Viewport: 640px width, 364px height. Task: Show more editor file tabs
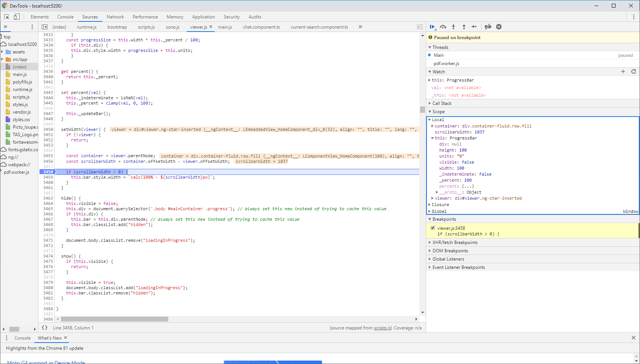pyautogui.click(x=360, y=27)
